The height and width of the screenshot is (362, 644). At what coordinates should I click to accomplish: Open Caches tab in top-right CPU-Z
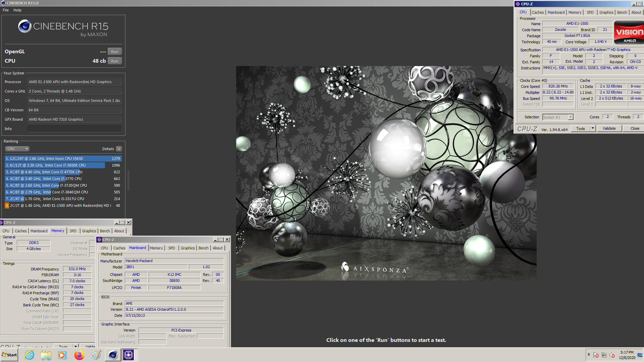point(538,12)
